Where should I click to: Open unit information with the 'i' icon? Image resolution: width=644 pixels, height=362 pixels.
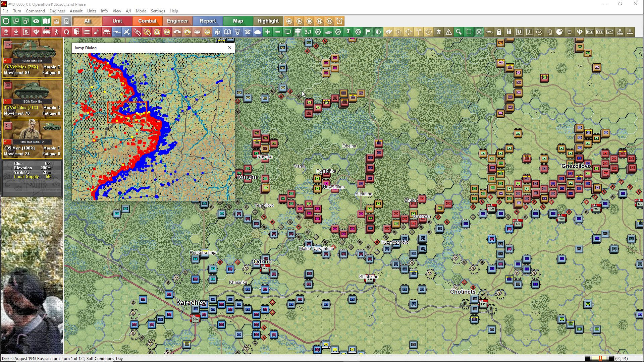529,32
